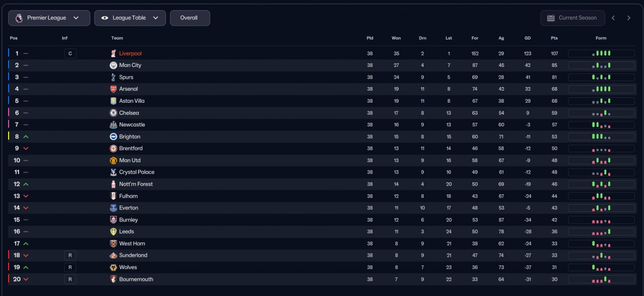644x296 pixels.
Task: Click the West Ham club badge
Action: 113,244
